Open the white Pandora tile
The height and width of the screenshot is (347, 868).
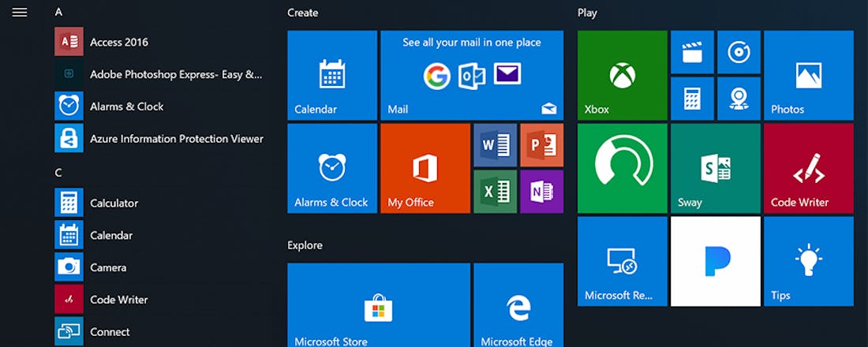click(715, 261)
